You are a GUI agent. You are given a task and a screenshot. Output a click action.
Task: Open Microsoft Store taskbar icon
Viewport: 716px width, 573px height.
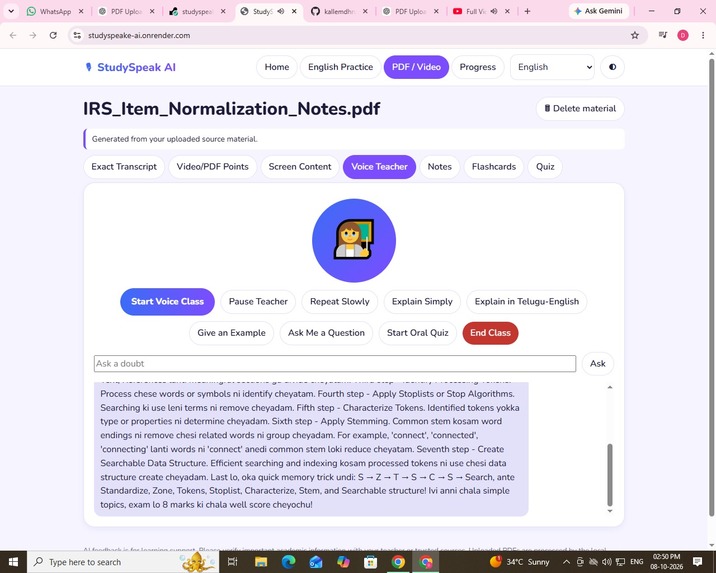[x=370, y=562]
